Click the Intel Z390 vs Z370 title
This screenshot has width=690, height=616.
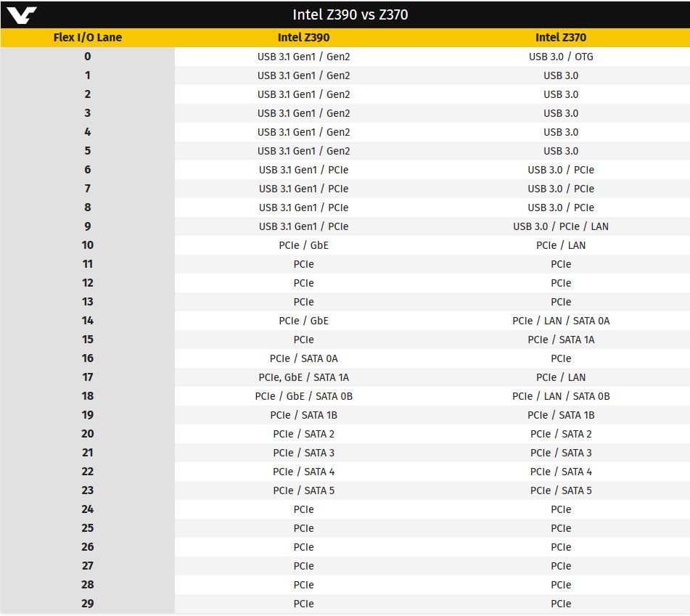click(x=350, y=15)
